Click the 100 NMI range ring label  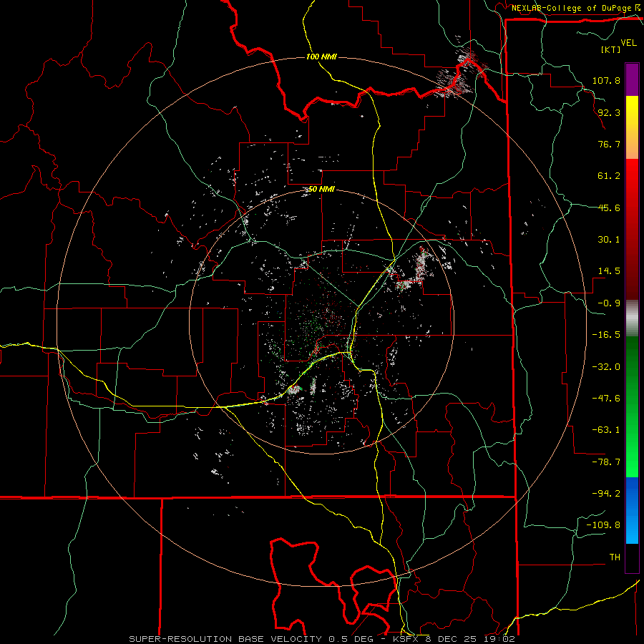[x=321, y=57]
